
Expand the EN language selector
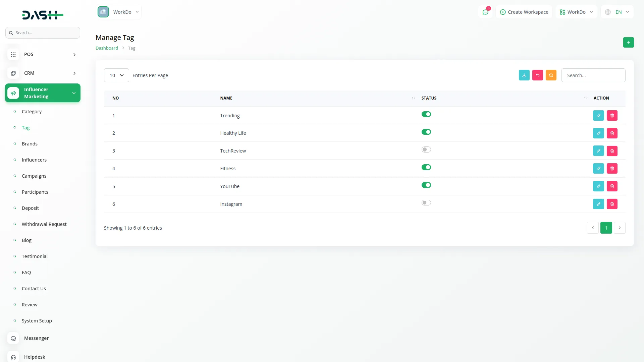click(x=617, y=12)
